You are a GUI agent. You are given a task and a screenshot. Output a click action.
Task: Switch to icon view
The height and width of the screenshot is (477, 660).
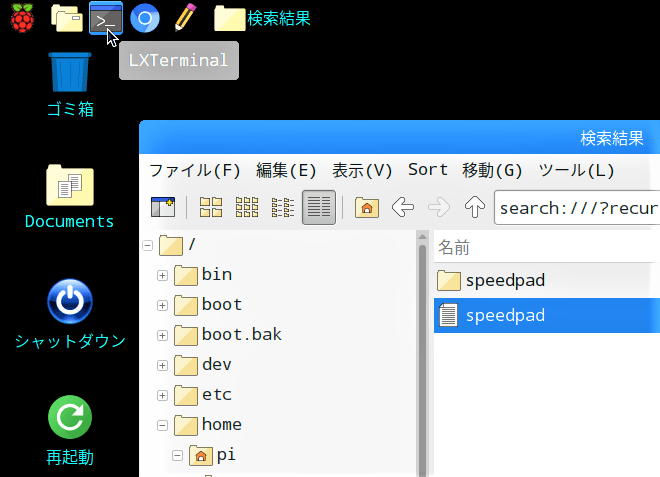click(211, 207)
